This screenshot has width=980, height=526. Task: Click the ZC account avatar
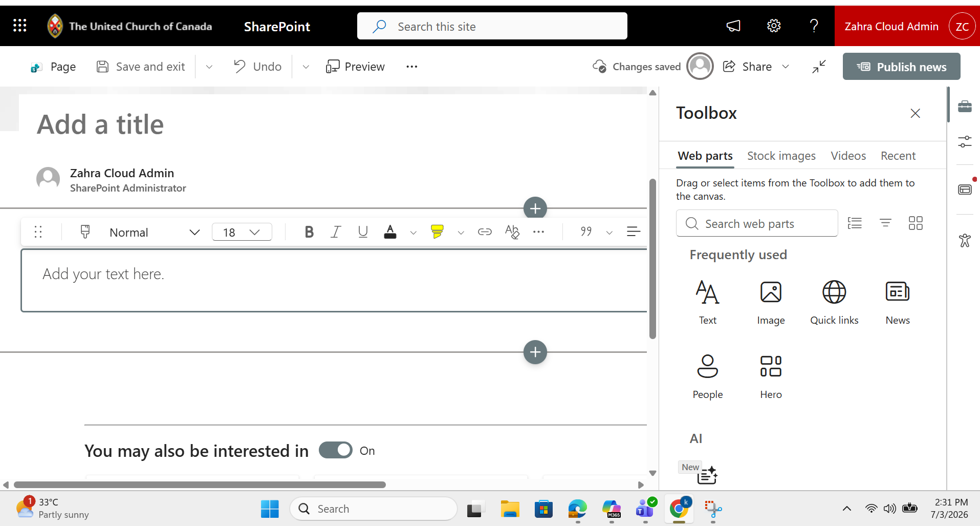point(962,26)
